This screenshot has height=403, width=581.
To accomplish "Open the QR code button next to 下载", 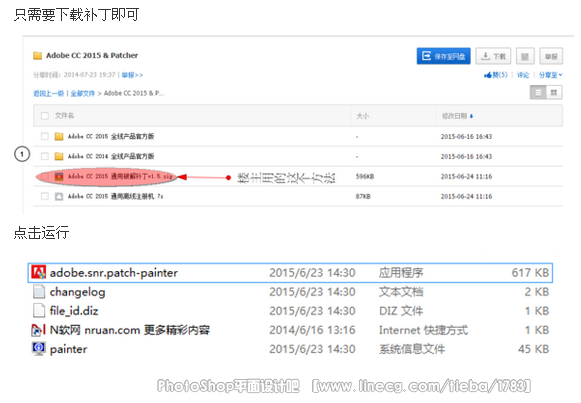I will 525,56.
